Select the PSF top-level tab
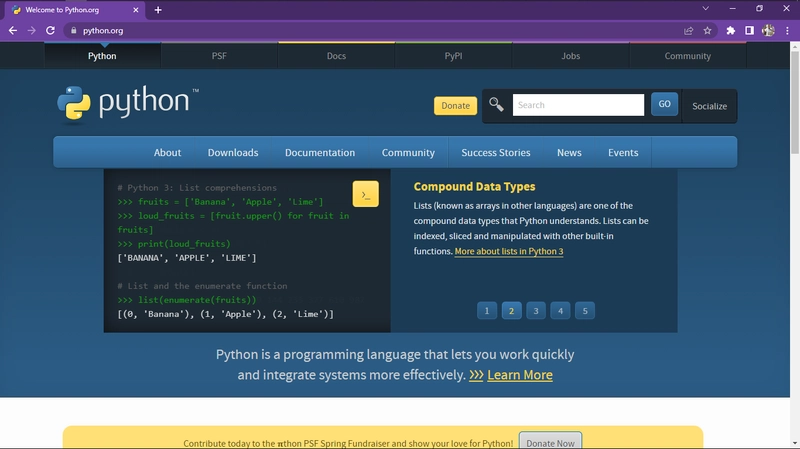This screenshot has height=449, width=800. [x=219, y=56]
